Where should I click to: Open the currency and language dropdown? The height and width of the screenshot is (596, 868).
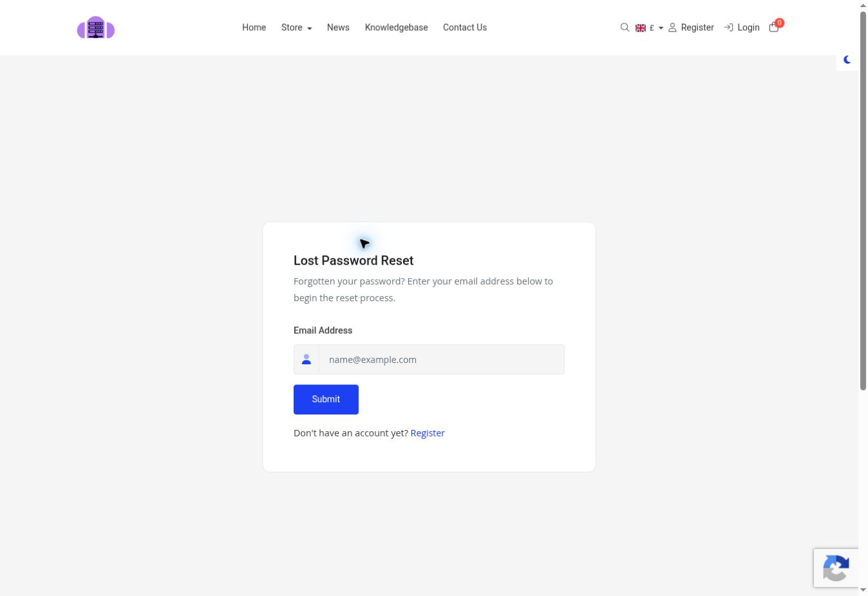pos(649,28)
